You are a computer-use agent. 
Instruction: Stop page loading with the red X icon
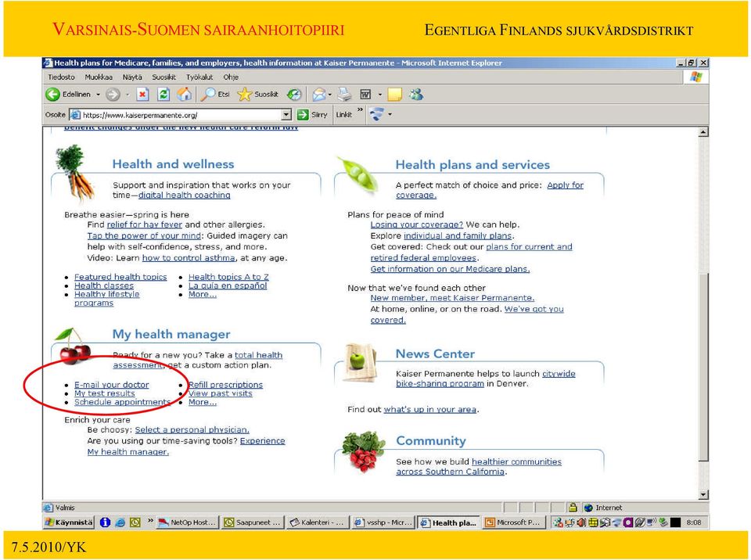pos(142,95)
